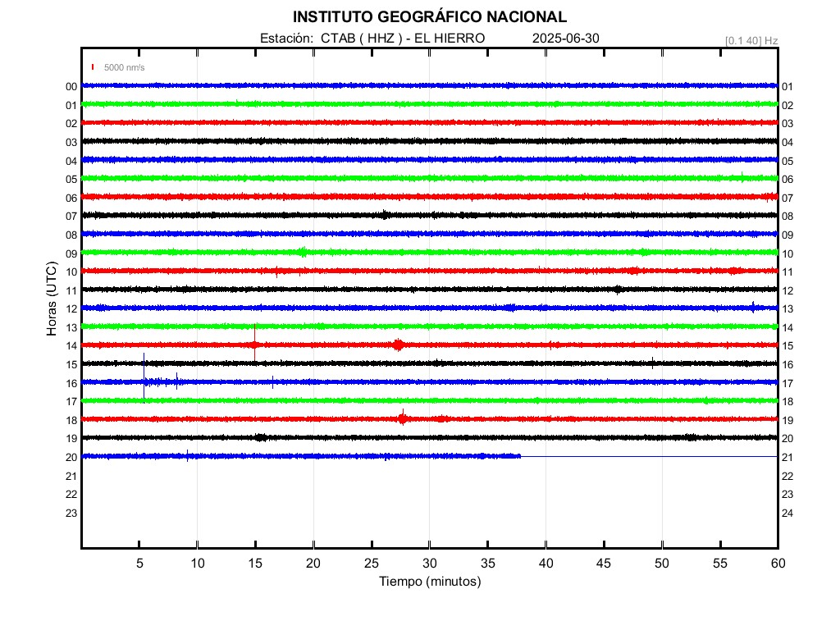Click the black event at 19h minute 15

tap(260, 438)
